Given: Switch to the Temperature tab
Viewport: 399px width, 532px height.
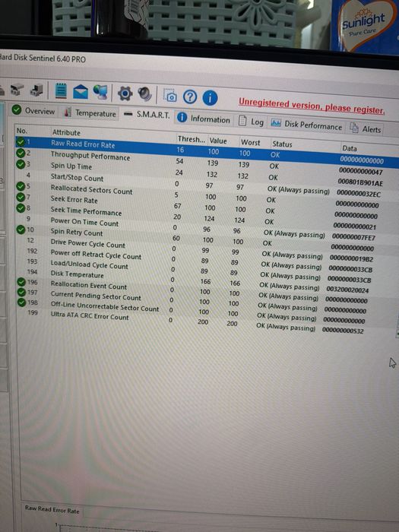Looking at the screenshot, I should pos(90,112).
